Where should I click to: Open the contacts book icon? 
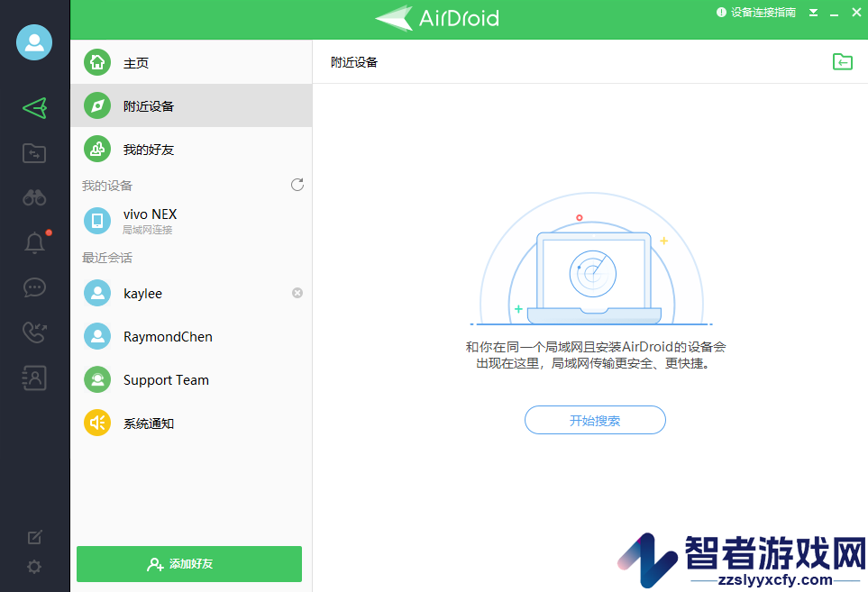tap(34, 378)
